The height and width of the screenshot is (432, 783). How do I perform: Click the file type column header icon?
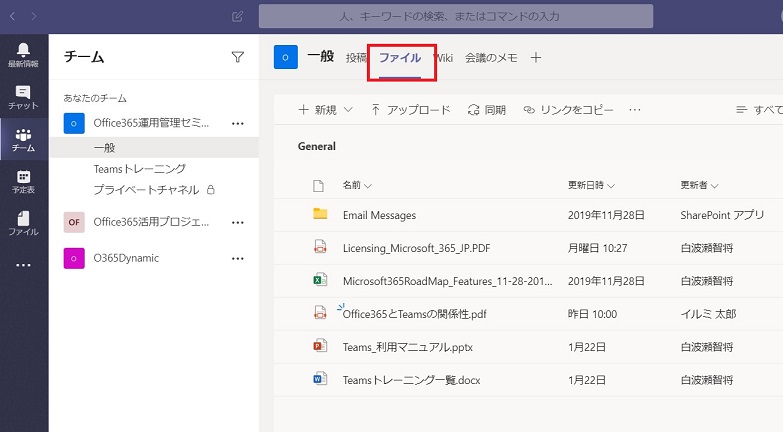pyautogui.click(x=318, y=186)
